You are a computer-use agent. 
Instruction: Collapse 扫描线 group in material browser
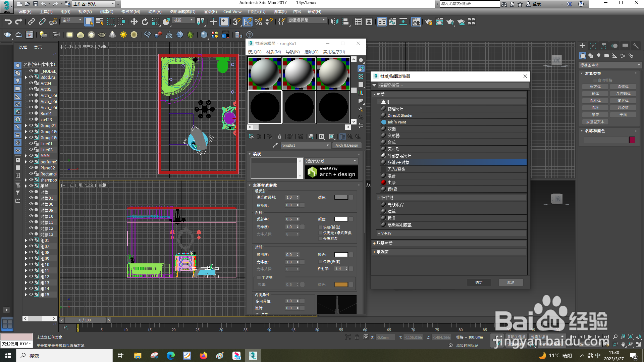(x=379, y=198)
